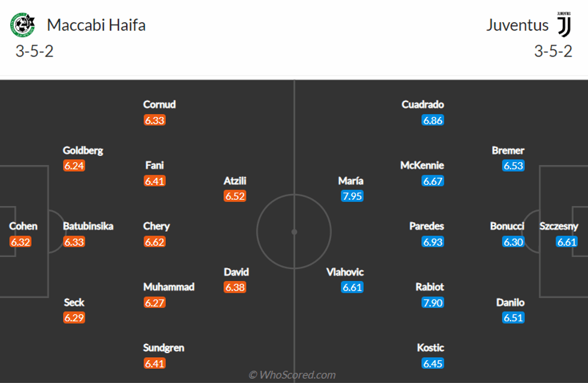Select Rabiot's 7.90 rating badge
588x383 pixels.
(x=433, y=303)
